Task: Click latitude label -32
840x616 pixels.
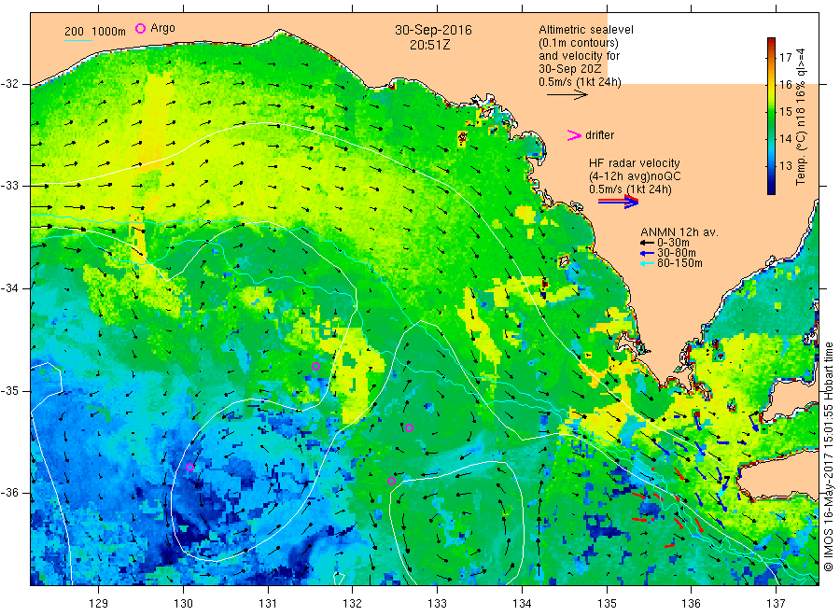Action: [x=9, y=84]
